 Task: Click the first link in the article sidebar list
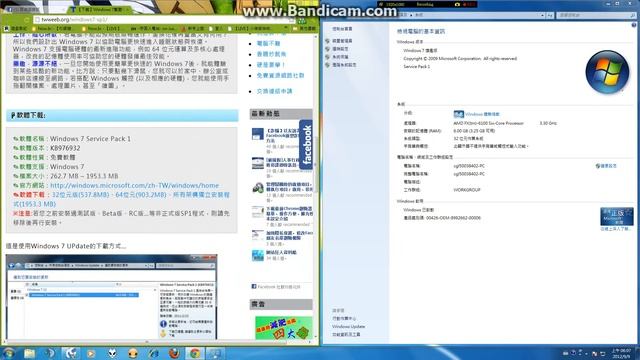click(x=268, y=43)
